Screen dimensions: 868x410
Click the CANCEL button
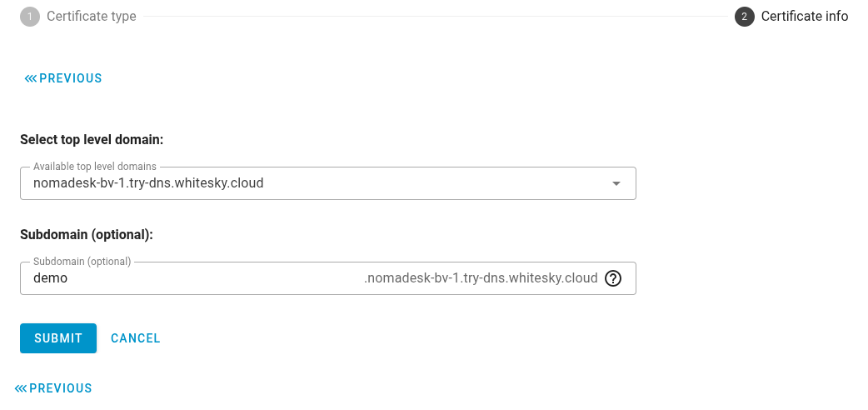pos(136,338)
